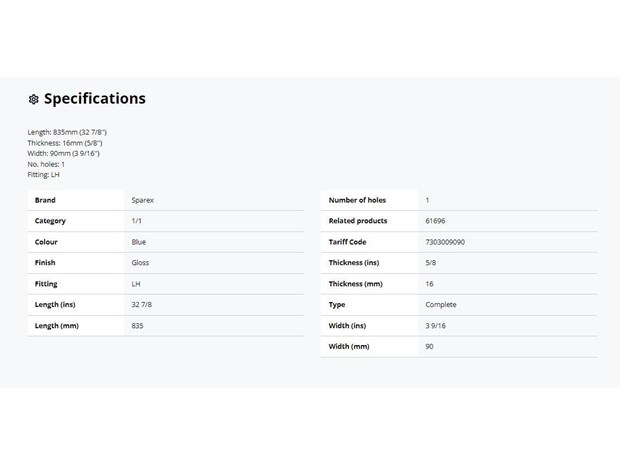Click the Category value 1/1
The width and height of the screenshot is (620, 465).
click(136, 221)
